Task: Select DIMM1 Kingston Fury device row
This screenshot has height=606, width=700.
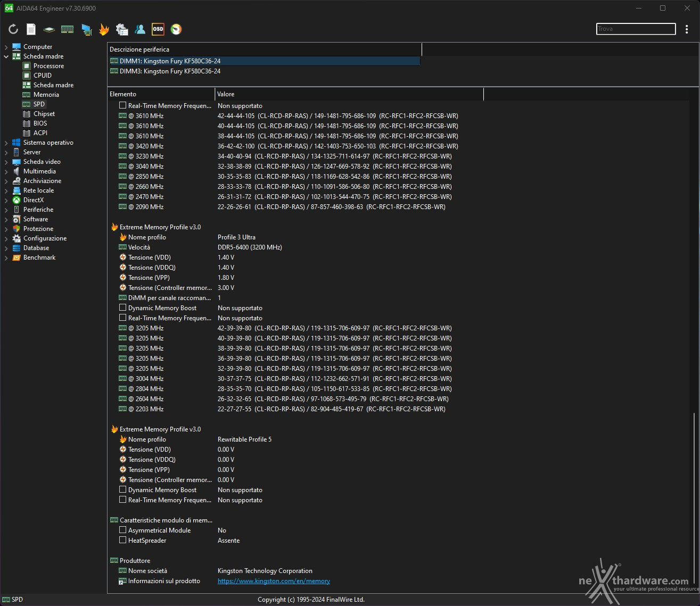Action: click(265, 61)
